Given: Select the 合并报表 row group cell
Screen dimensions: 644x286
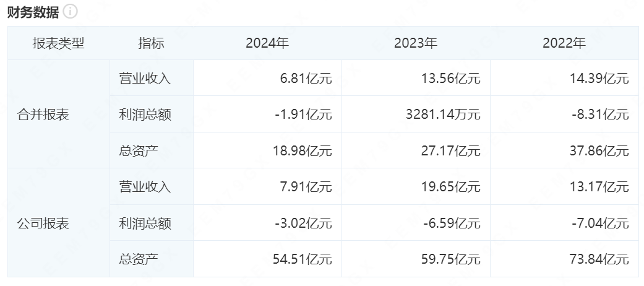Looking at the screenshot, I should tap(43, 115).
